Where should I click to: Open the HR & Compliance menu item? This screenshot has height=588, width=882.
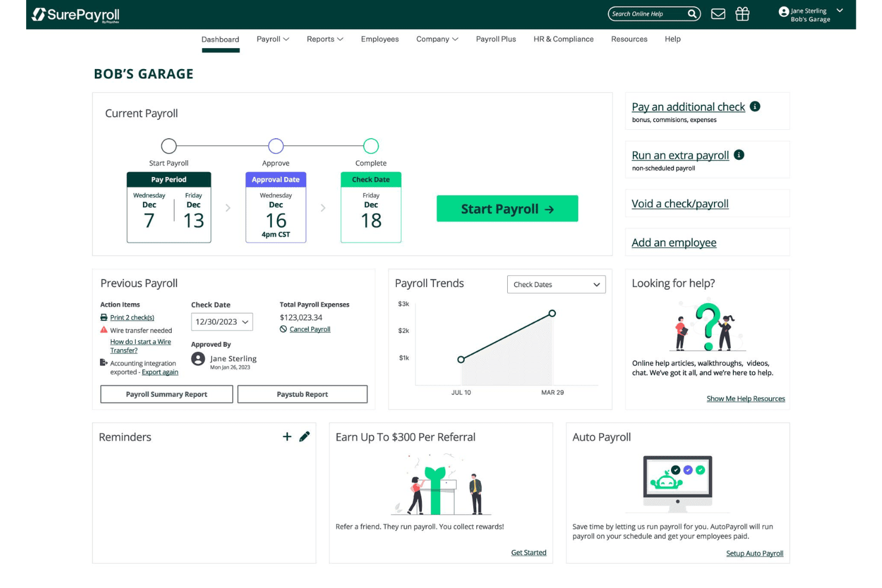pyautogui.click(x=564, y=39)
